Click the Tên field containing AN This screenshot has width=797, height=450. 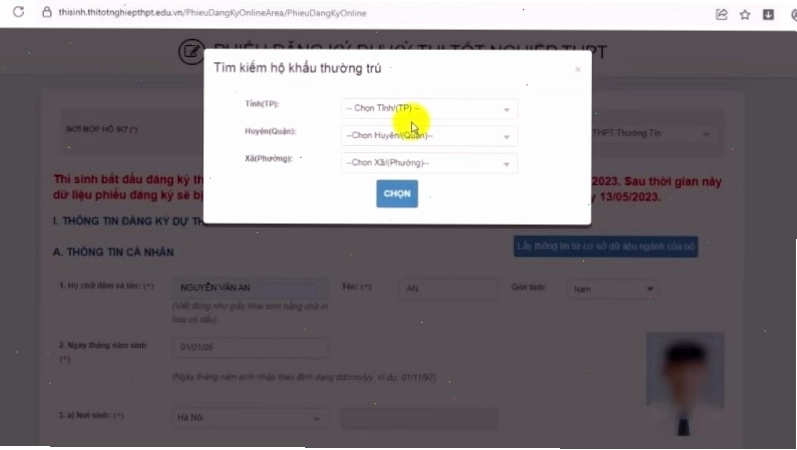448,288
